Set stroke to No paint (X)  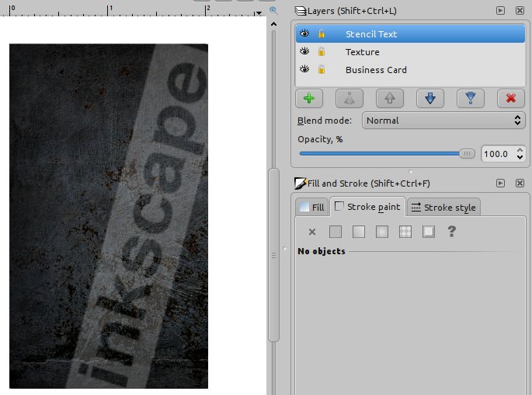pos(312,232)
